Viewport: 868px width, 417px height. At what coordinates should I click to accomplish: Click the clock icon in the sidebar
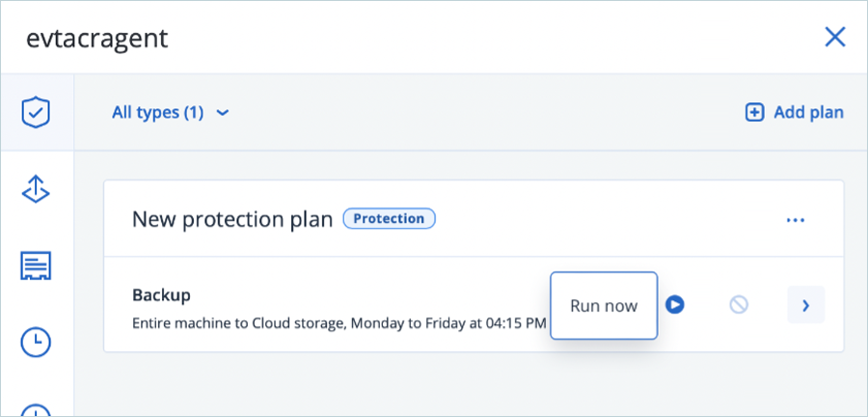click(x=36, y=341)
